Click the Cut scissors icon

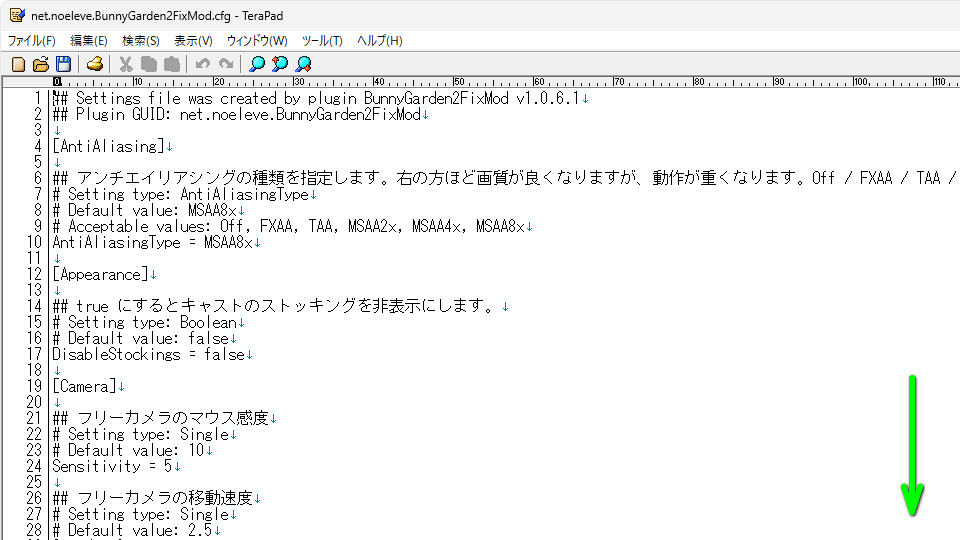[126, 64]
